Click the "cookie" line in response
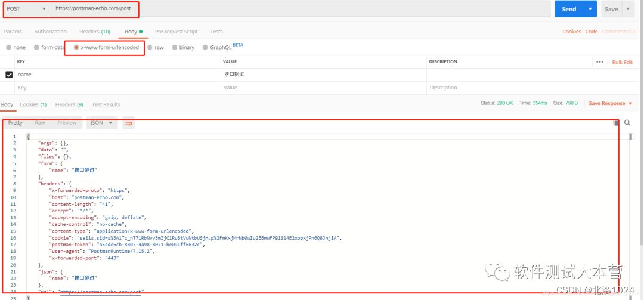This screenshot has width=644, height=300. [195, 237]
